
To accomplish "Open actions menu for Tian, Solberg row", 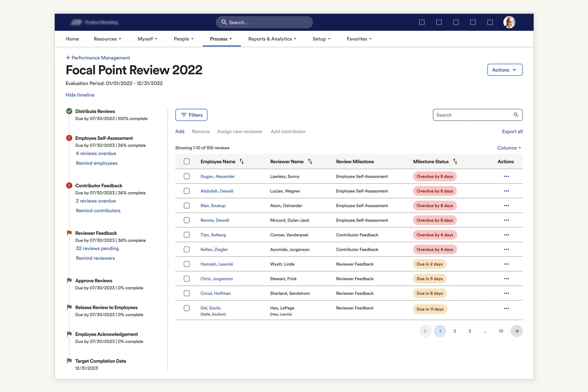I will pos(506,235).
